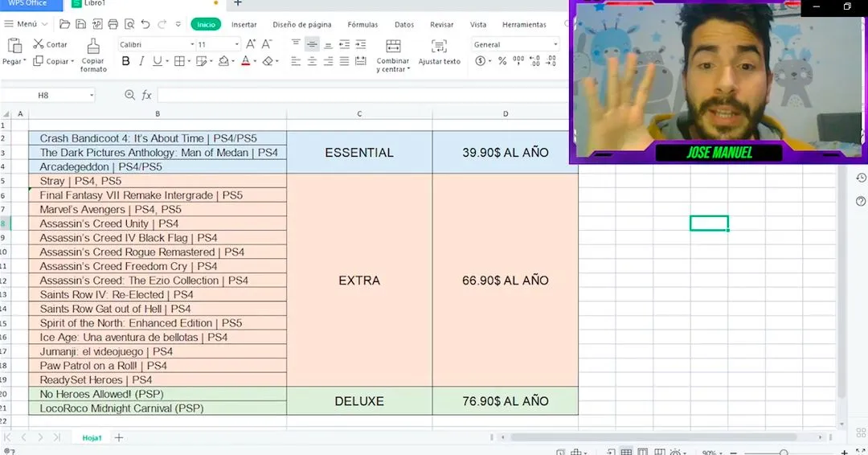Open the Calibri font name dropdown

click(x=192, y=44)
